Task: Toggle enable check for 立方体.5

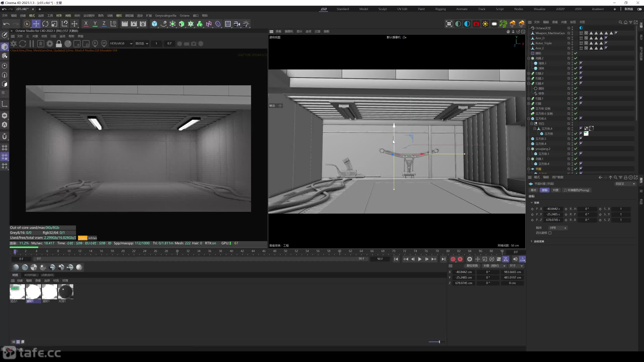Action: pos(576,139)
